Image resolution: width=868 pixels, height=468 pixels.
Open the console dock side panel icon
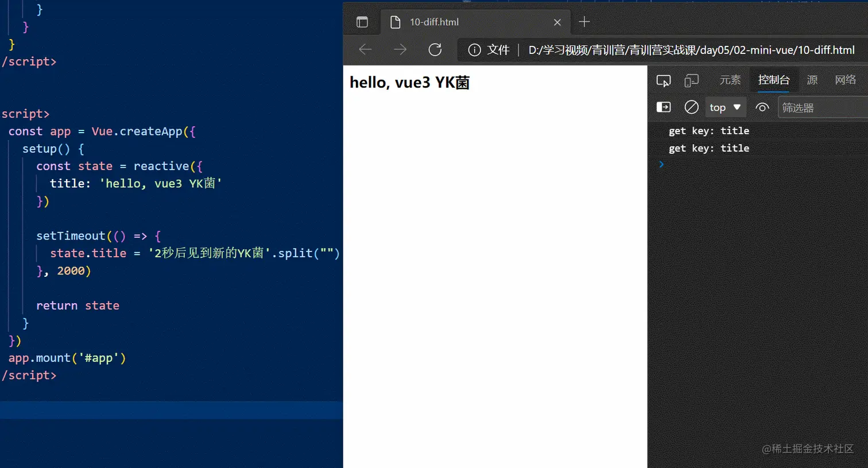coord(663,107)
